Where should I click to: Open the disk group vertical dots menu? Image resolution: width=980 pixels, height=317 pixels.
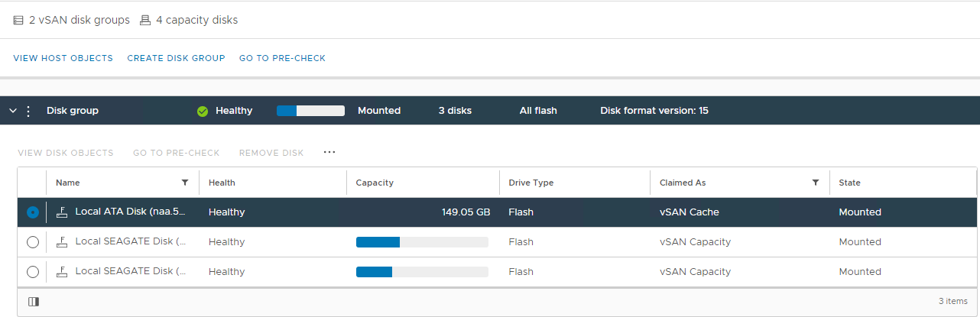29,111
